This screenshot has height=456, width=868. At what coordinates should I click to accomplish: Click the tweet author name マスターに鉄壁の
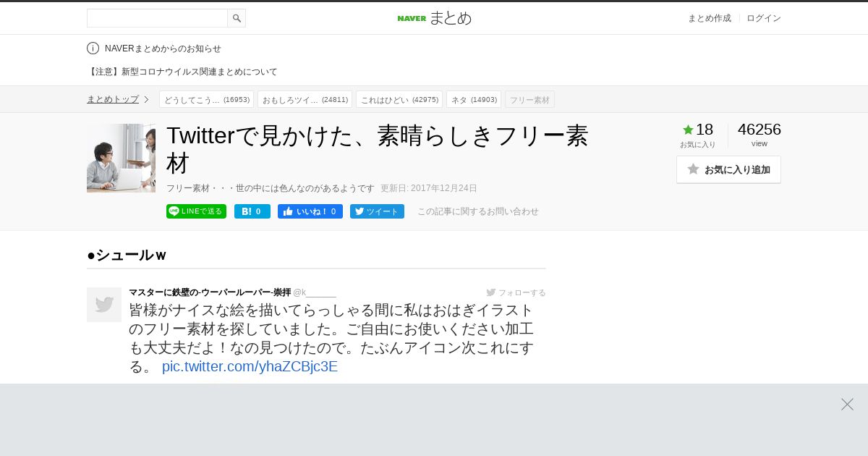tap(210, 292)
